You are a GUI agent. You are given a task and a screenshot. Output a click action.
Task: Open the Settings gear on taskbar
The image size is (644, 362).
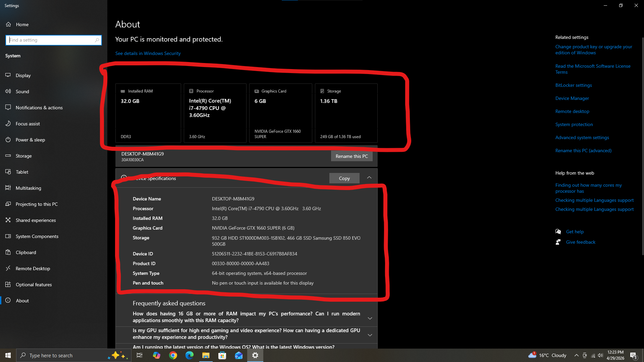click(x=255, y=355)
